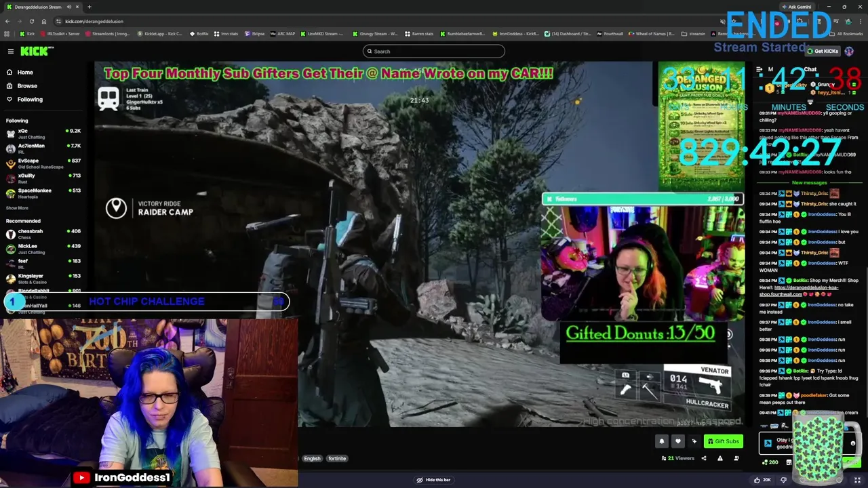Click the collapse chat arrow icon
Image resolution: width=868 pixels, height=488 pixels.
pyautogui.click(x=760, y=69)
